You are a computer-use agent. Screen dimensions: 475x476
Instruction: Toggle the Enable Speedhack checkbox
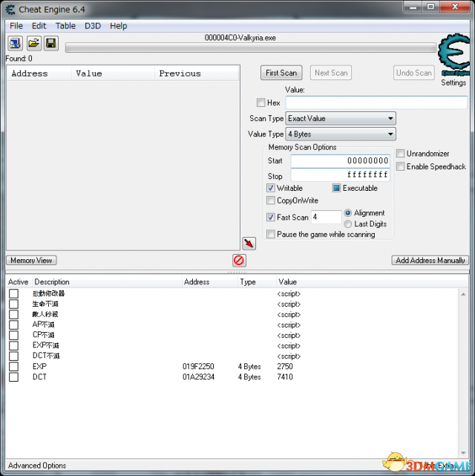(400, 166)
